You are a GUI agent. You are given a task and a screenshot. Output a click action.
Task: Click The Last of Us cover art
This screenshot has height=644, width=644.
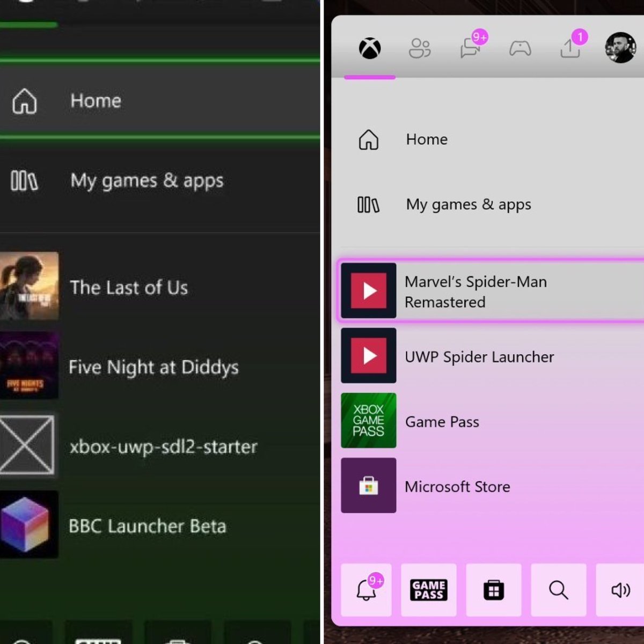click(29, 286)
